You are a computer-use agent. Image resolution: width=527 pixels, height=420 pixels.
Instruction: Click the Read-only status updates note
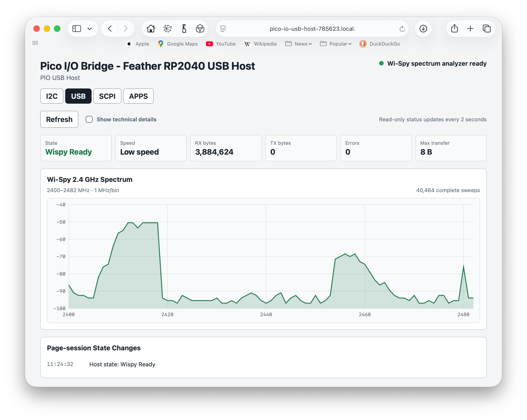click(433, 119)
